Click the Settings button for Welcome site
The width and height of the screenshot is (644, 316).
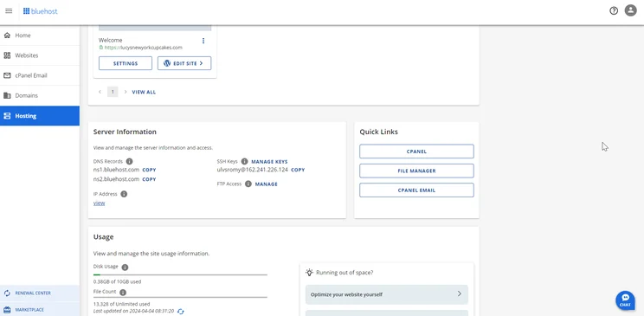pyautogui.click(x=126, y=63)
